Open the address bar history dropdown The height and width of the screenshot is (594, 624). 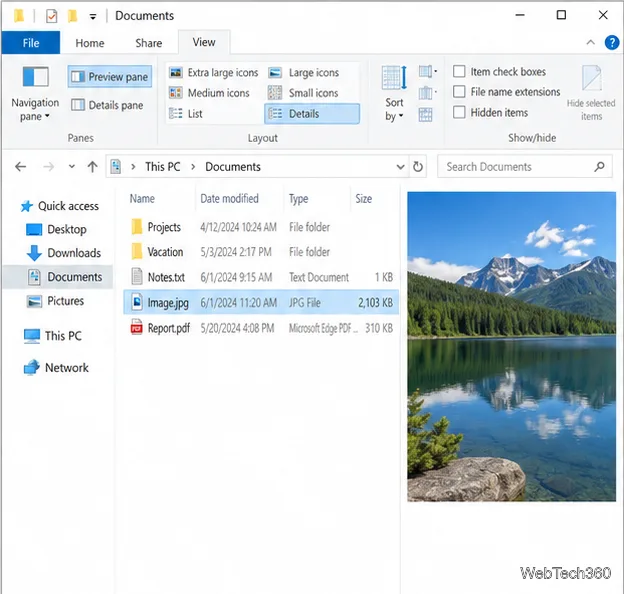point(400,166)
